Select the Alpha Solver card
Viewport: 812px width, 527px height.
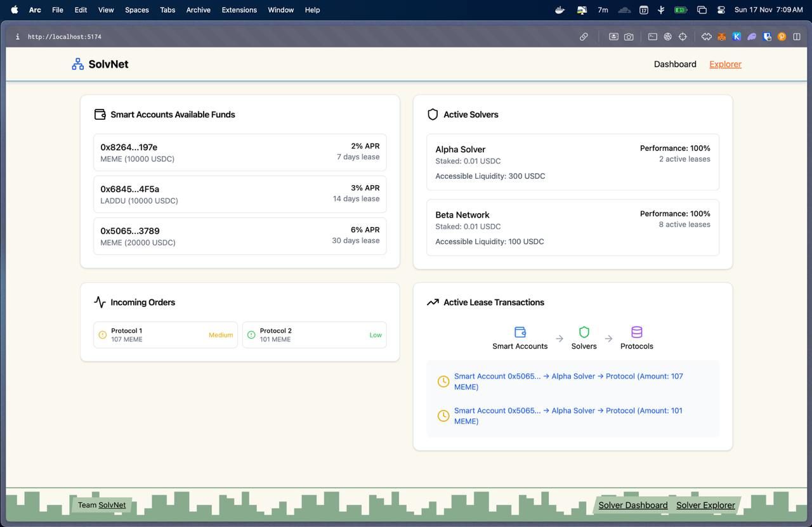point(573,162)
